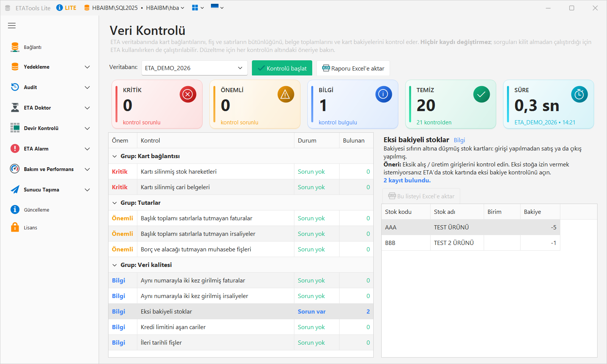Click Raporu Excel'e aktar button
607x364 pixels.
[353, 68]
